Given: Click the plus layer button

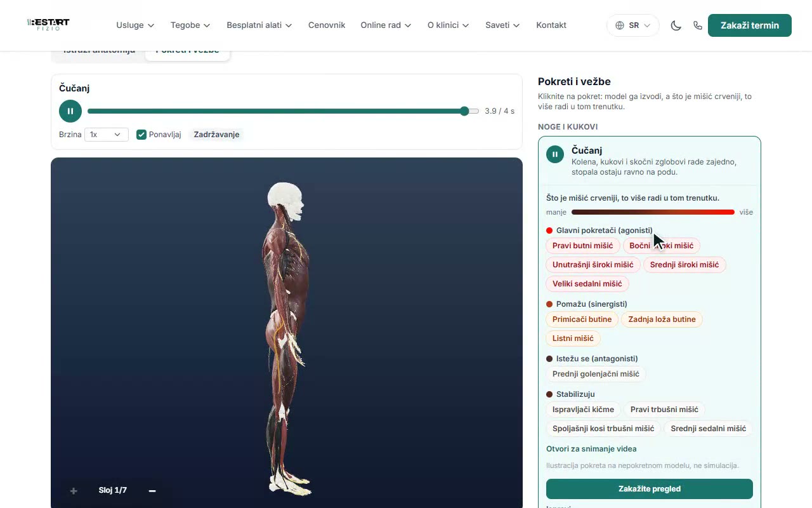Looking at the screenshot, I should (74, 490).
